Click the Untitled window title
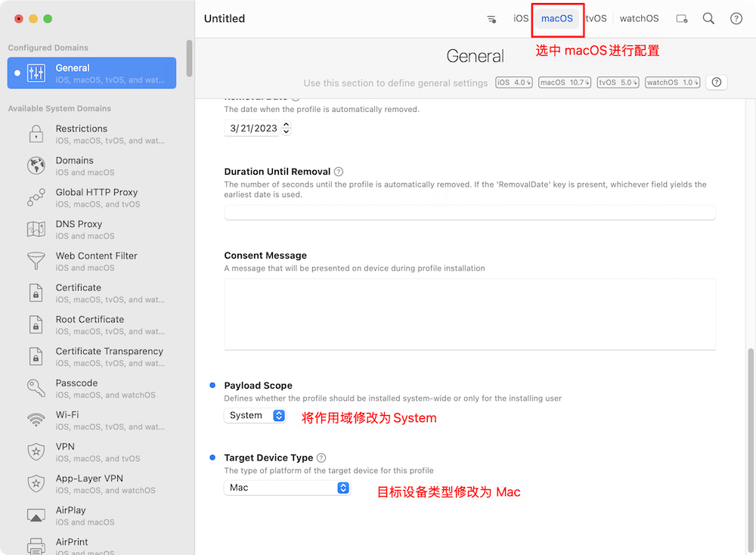This screenshot has width=756, height=555. click(x=225, y=19)
